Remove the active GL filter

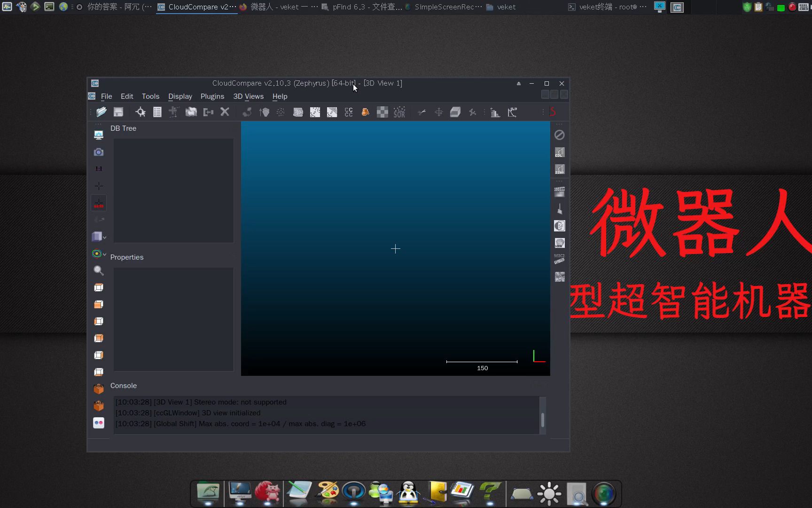click(559, 135)
